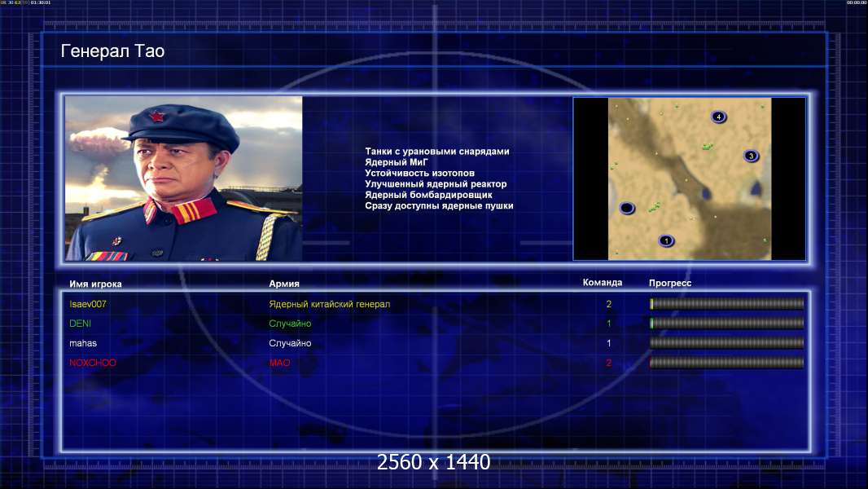Click team number 2 in Isaev007 row
Viewport: 868px width, 489px height.
[x=609, y=304]
